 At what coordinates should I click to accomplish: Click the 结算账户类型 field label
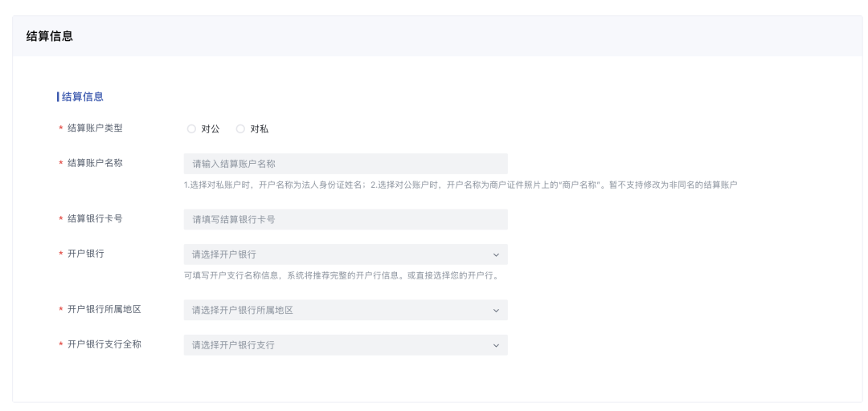pos(95,128)
